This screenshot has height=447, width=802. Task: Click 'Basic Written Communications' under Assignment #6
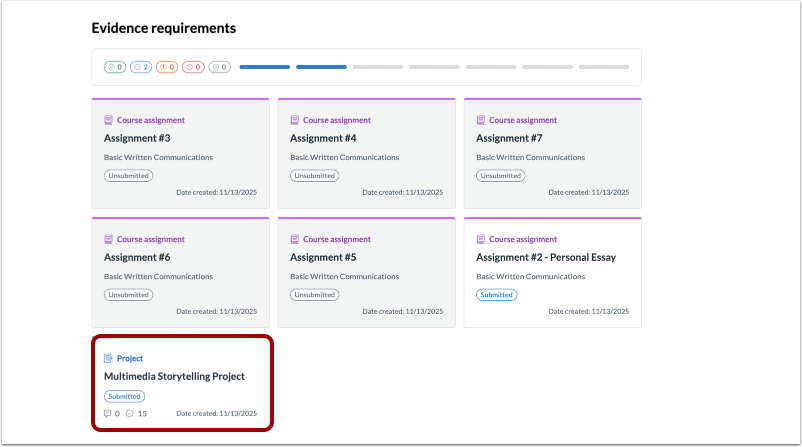pos(159,277)
